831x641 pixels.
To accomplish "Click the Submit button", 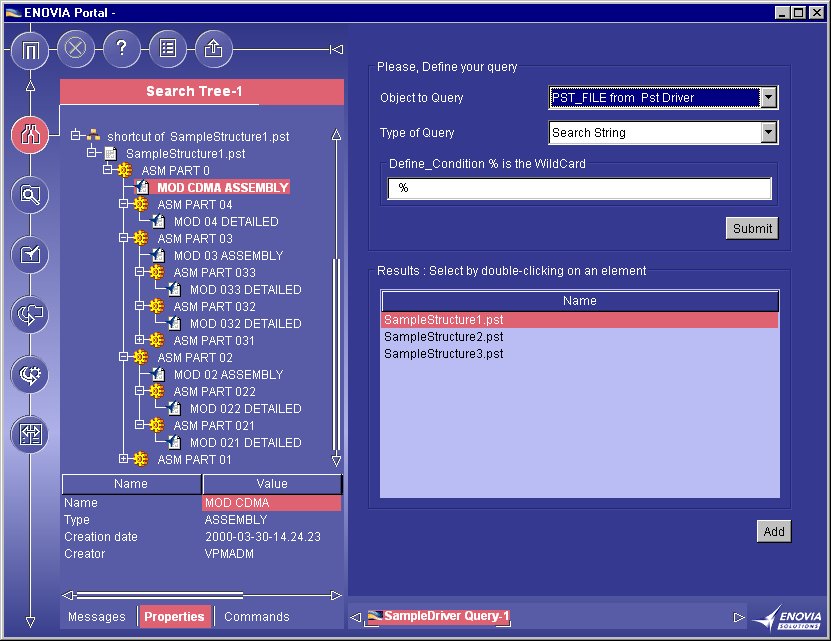I will (x=752, y=229).
